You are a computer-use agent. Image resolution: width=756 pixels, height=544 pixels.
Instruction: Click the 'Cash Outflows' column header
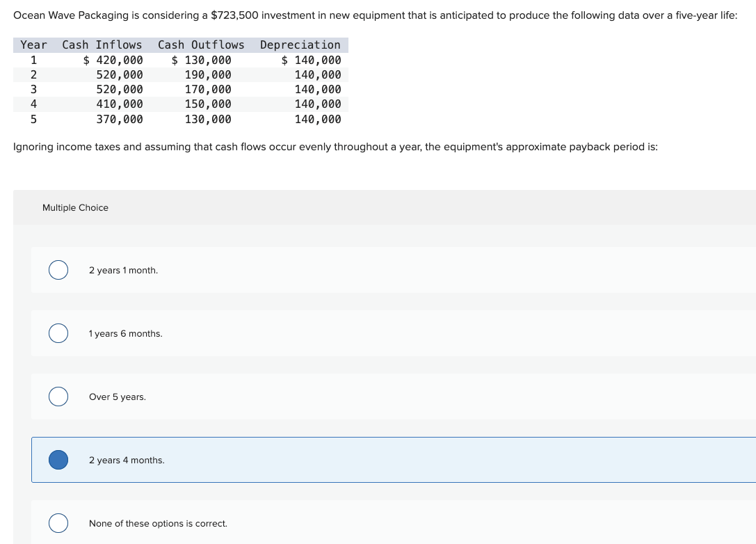[x=201, y=45]
